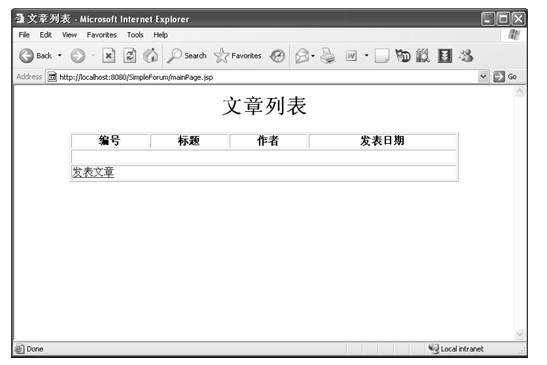547x365 pixels.
Task: Open the Help menu
Action: click(160, 35)
